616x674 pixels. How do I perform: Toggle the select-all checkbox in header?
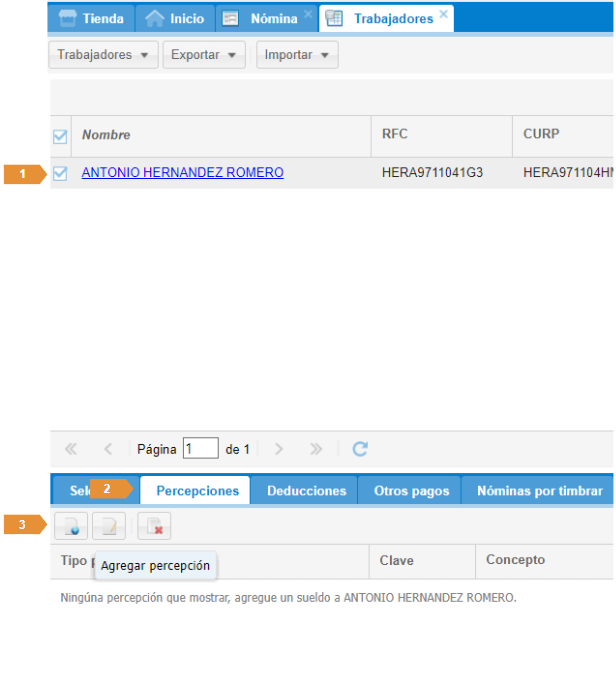[60, 136]
